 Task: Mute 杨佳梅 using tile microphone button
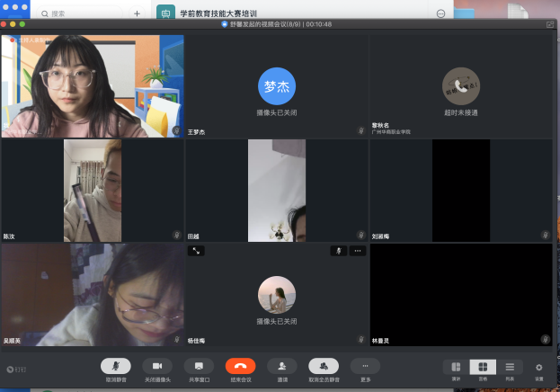[x=338, y=251]
